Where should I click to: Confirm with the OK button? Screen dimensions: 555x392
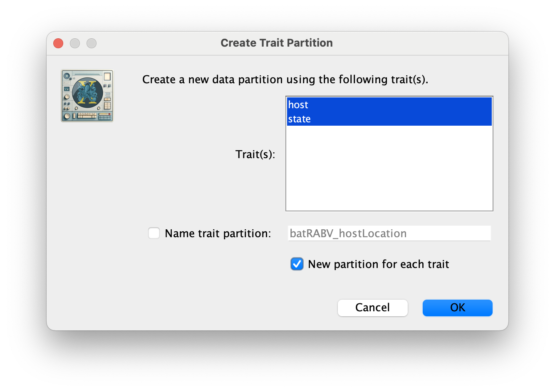point(458,308)
